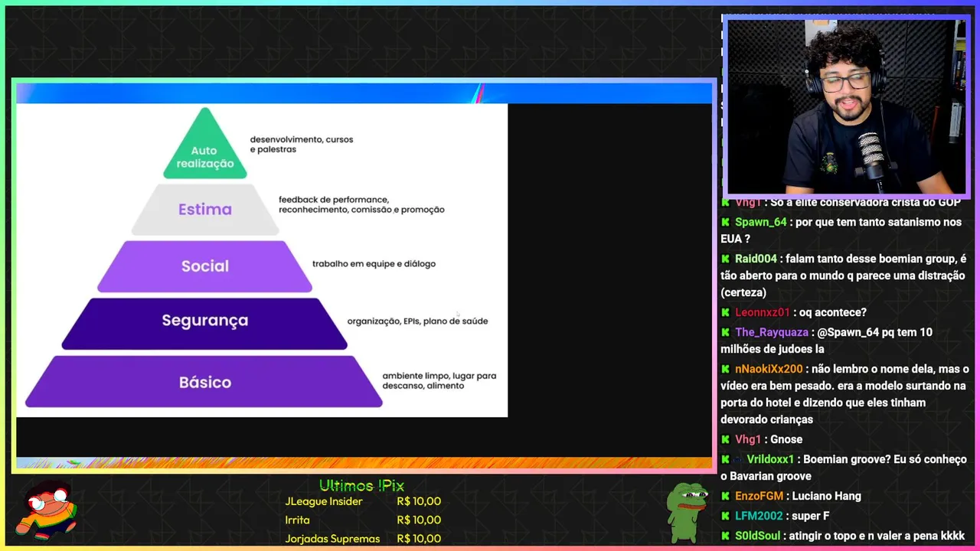
Task: Select the Social pyramid tier
Action: click(205, 266)
